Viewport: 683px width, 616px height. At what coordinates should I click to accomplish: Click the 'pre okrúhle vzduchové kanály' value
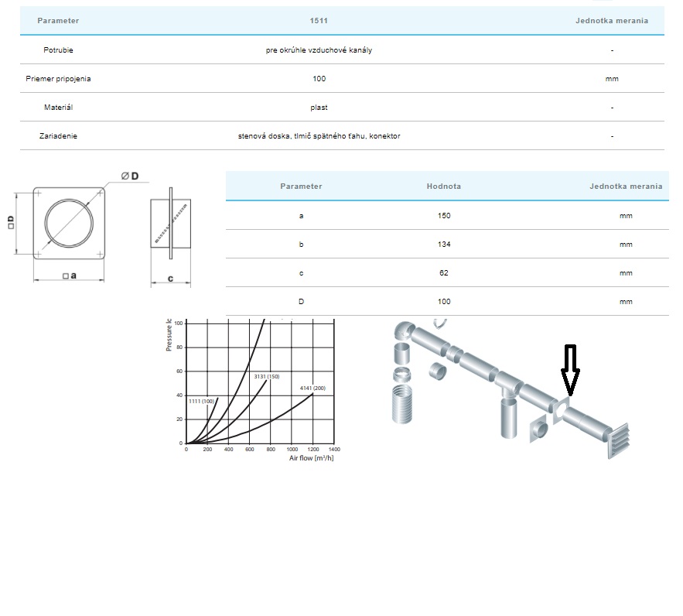tap(319, 50)
